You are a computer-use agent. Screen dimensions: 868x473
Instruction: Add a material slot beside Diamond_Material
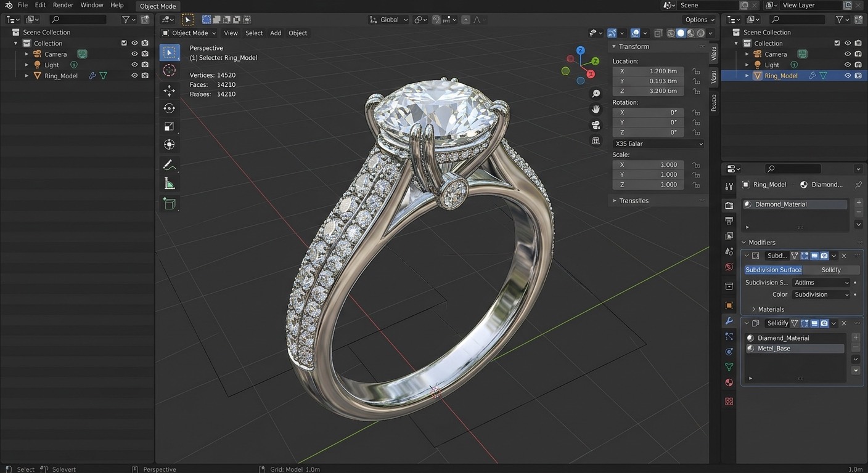click(859, 202)
